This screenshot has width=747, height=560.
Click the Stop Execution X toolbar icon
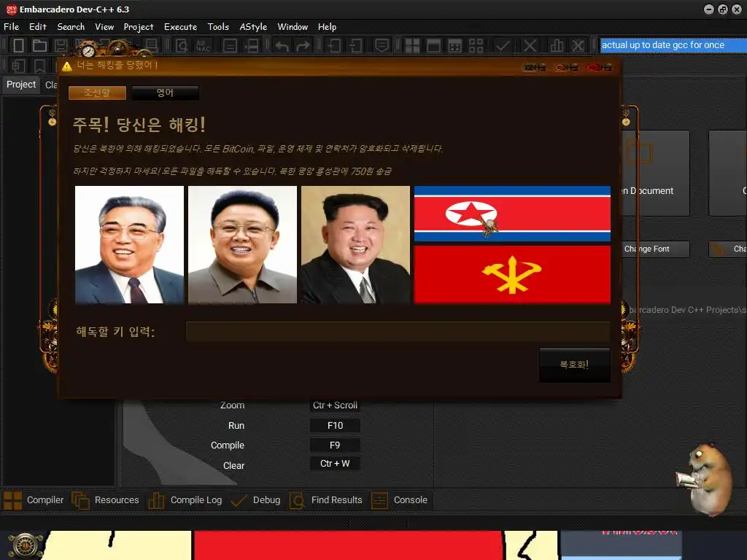click(530, 46)
